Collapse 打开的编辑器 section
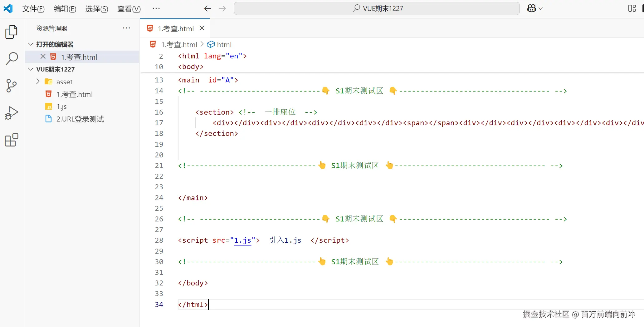This screenshot has width=644, height=327. (31, 44)
